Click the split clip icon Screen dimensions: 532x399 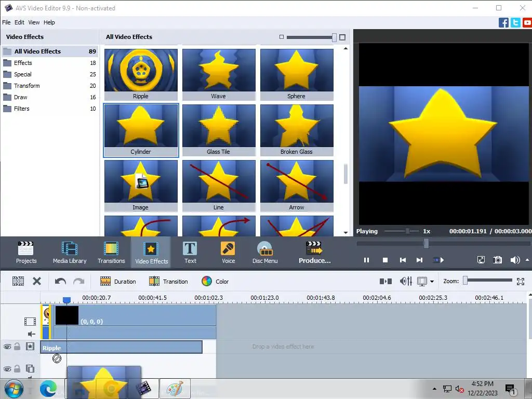pos(18,281)
